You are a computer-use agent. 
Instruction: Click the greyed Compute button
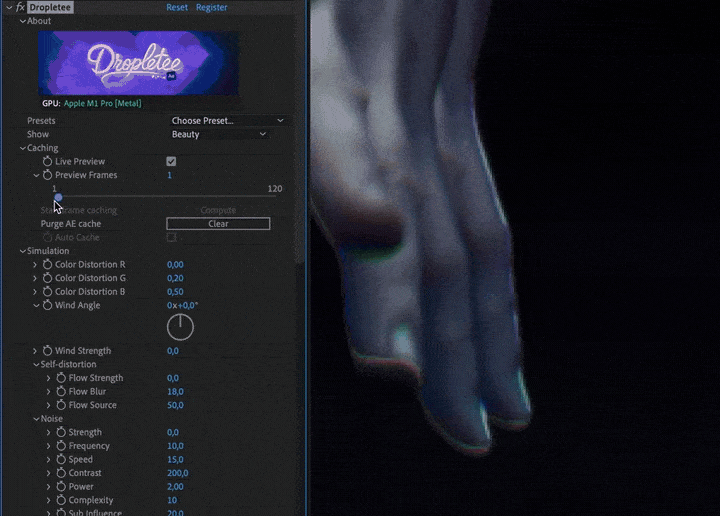tap(218, 210)
